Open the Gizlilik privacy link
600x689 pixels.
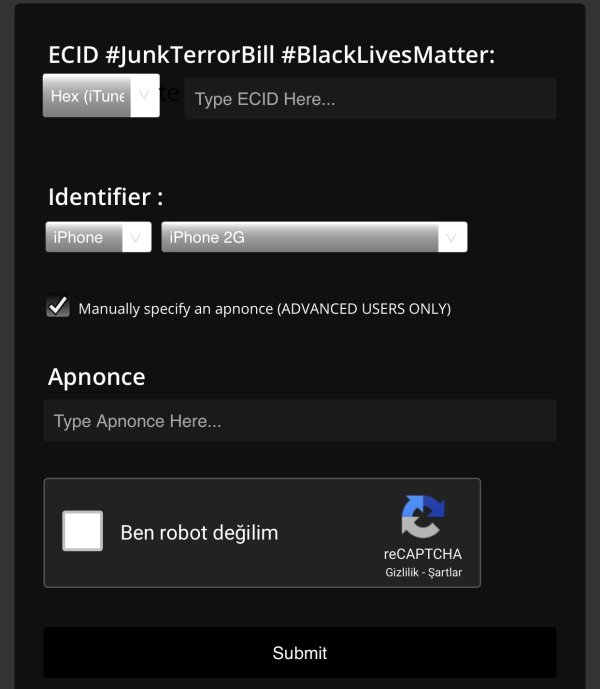pos(403,573)
